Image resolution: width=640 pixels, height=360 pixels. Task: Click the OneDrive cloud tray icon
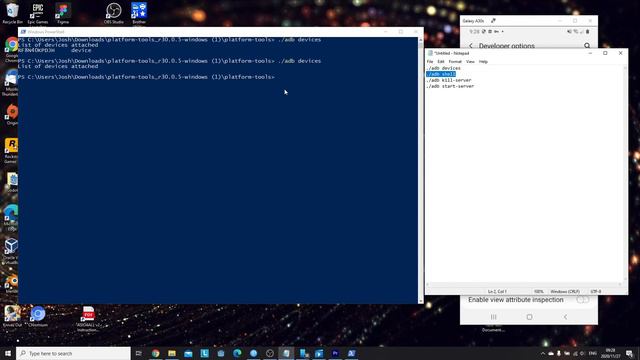coord(551,353)
